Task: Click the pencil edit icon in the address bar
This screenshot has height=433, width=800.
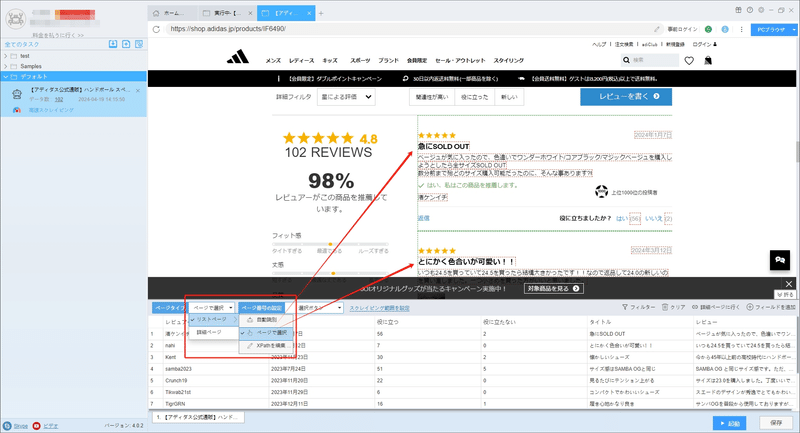Action: [x=657, y=29]
